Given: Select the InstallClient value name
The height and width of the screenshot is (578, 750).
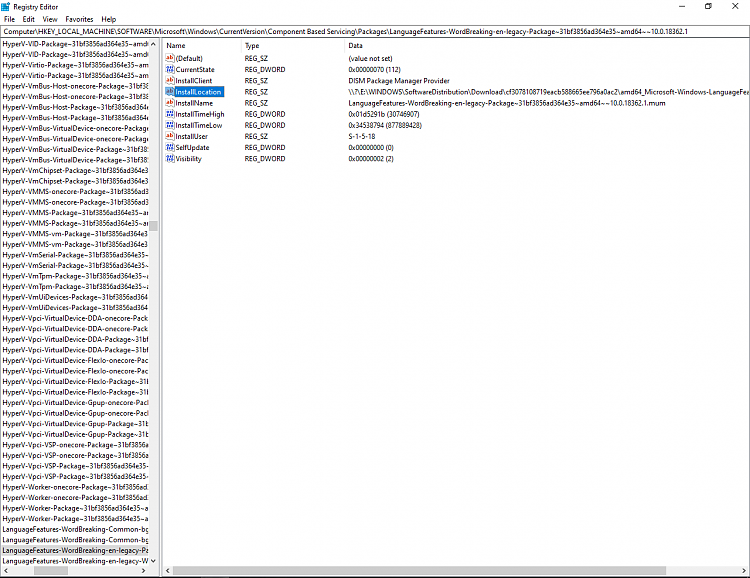Looking at the screenshot, I should pos(193,80).
